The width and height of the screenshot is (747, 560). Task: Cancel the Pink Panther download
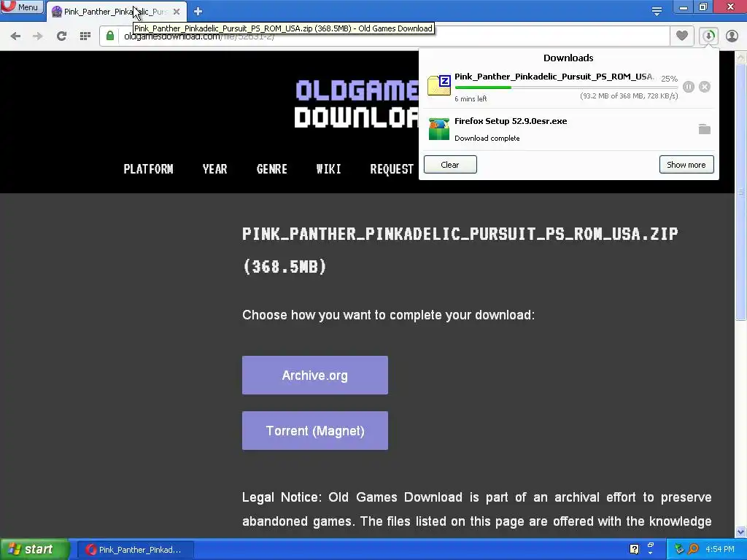(705, 87)
